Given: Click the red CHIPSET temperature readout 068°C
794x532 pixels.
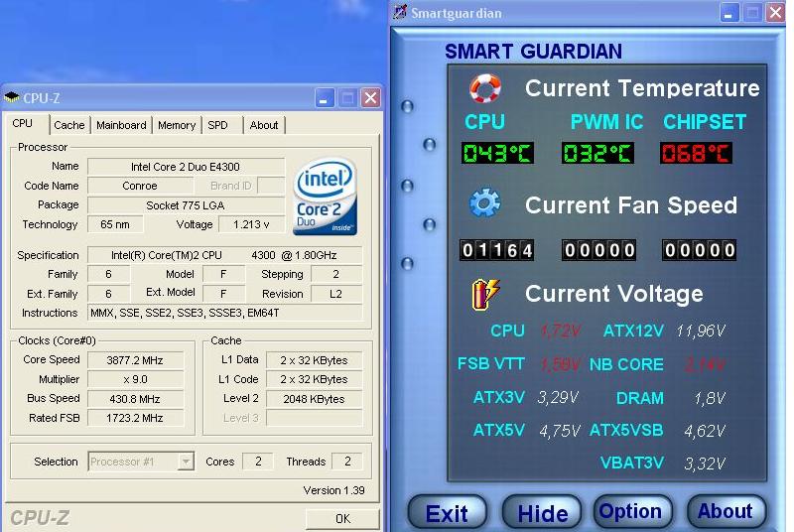Looking at the screenshot, I should pyautogui.click(x=696, y=153).
